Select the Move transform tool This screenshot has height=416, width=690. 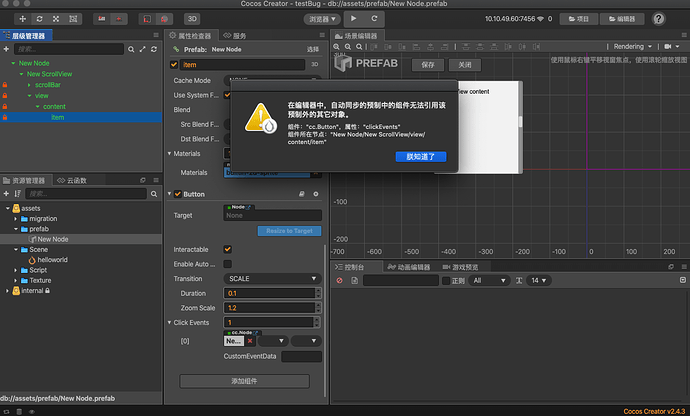pyautogui.click(x=22, y=19)
